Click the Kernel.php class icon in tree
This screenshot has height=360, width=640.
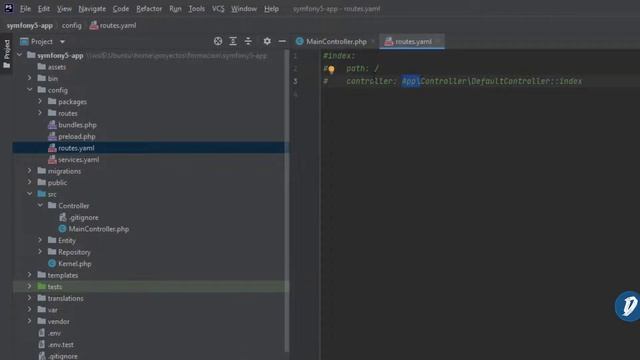[52, 264]
